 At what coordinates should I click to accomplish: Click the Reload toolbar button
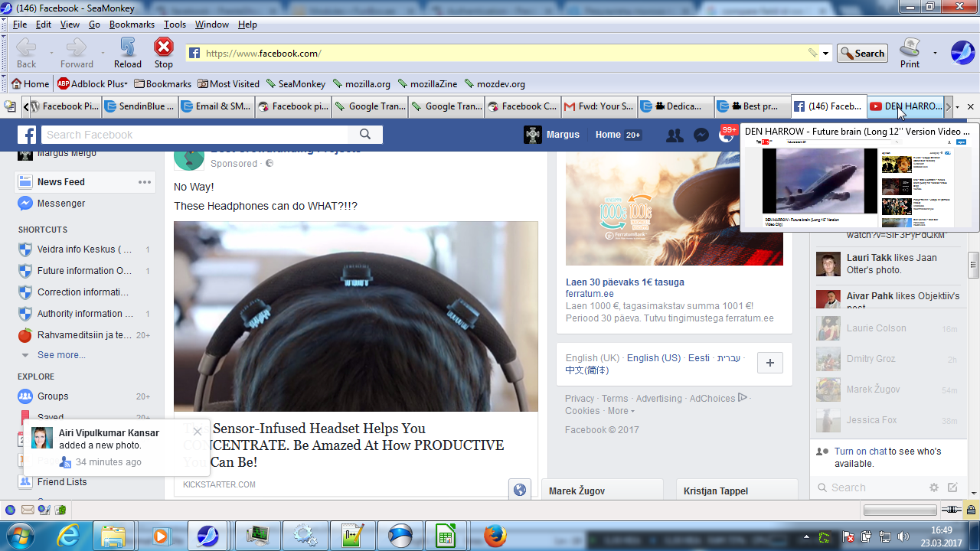pyautogui.click(x=128, y=53)
